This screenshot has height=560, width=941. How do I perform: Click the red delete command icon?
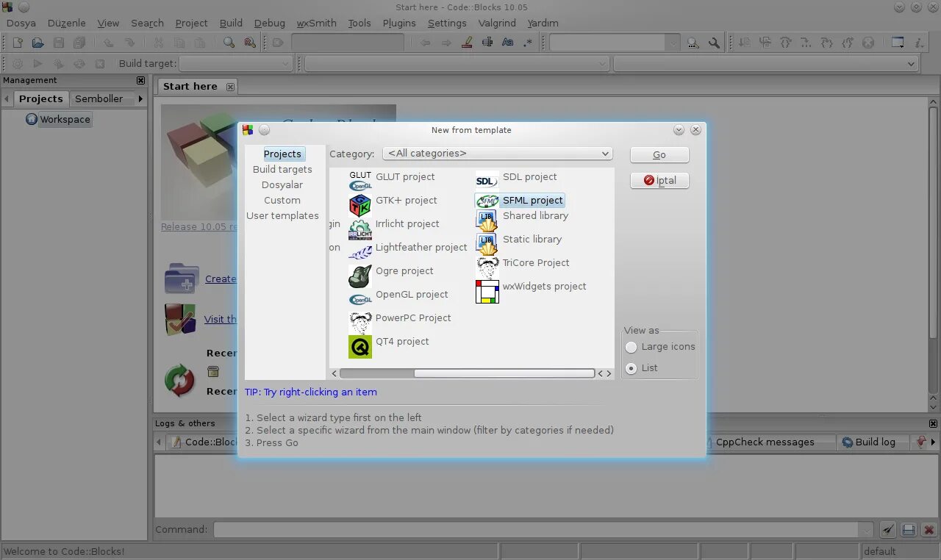point(929,530)
